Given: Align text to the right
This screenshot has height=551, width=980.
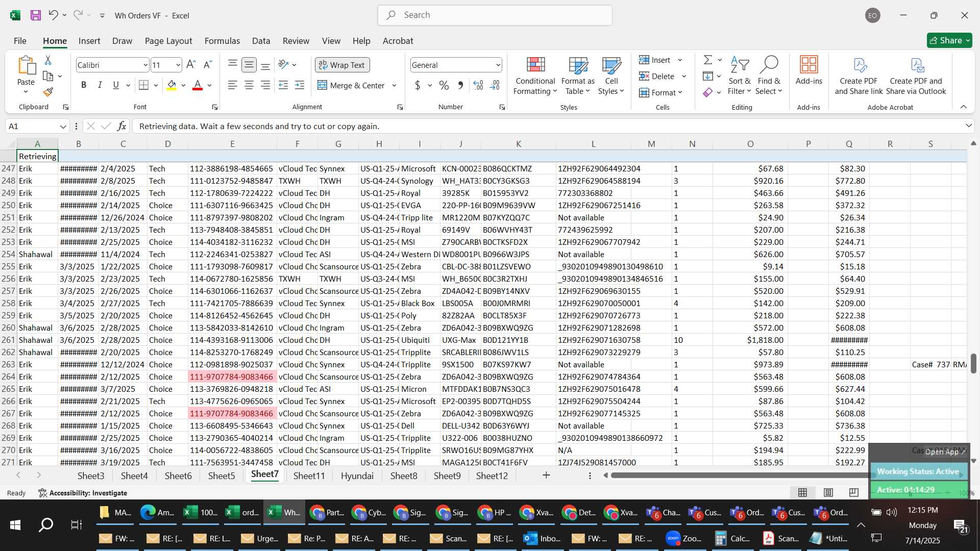Looking at the screenshot, I should (x=265, y=85).
